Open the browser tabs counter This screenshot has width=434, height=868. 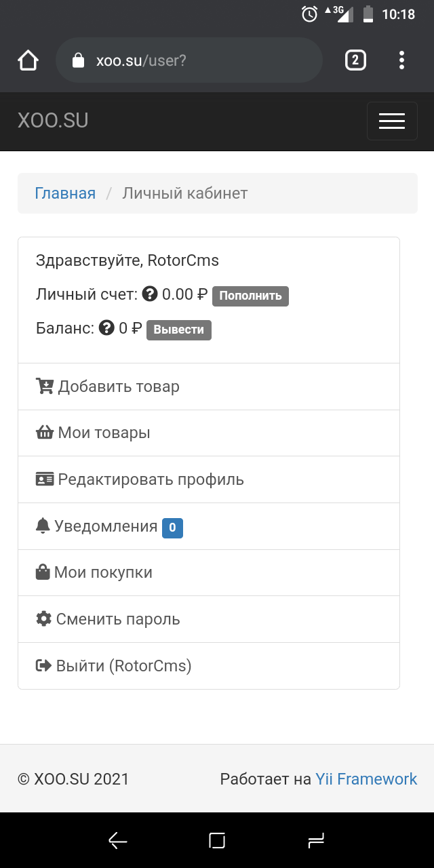click(355, 60)
